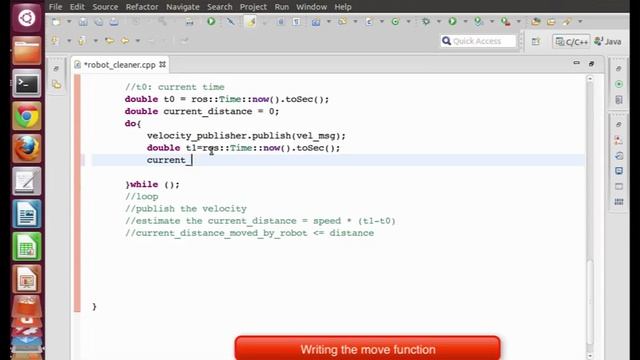Launch Google Chrome from the dock
Image resolution: width=640 pixels, height=360 pixels.
click(x=27, y=116)
